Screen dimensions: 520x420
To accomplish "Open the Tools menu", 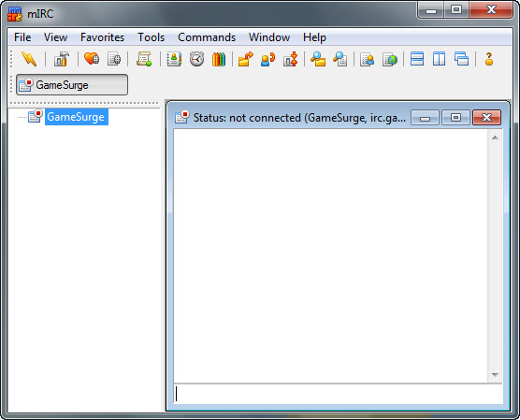I will [x=152, y=37].
